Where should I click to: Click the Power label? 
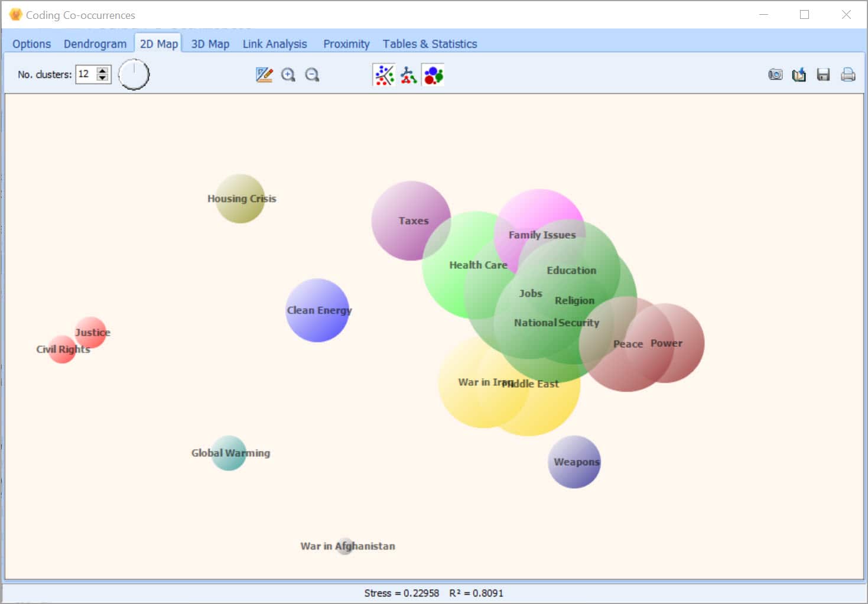(x=667, y=343)
